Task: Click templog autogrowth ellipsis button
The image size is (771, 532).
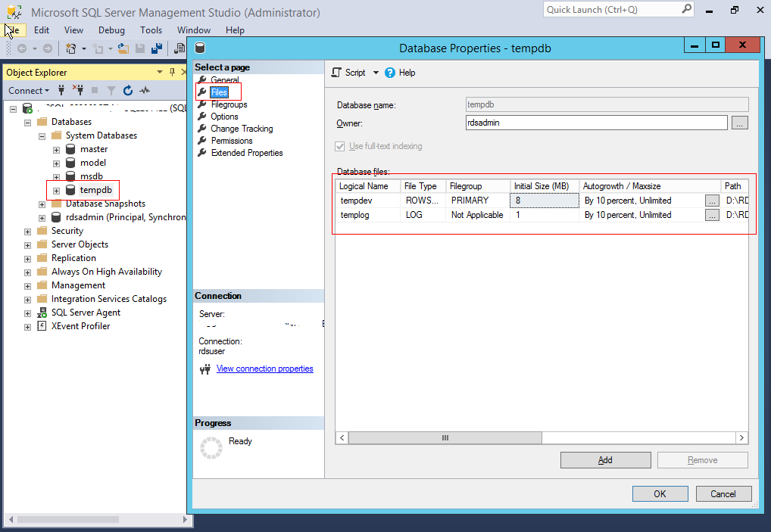Action: point(712,215)
